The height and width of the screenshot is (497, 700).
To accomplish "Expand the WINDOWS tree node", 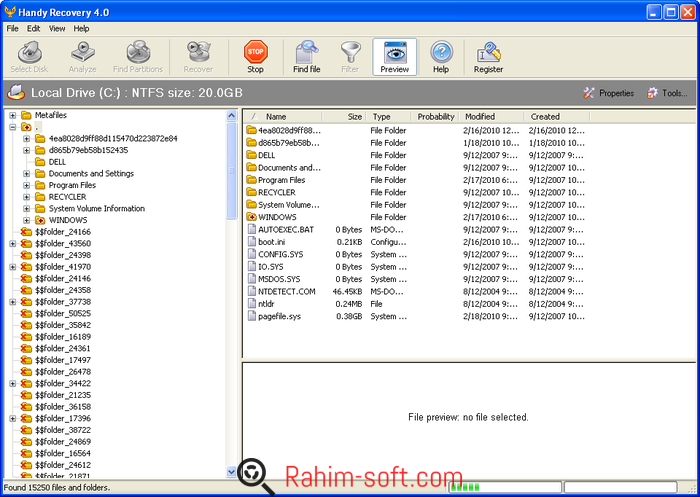I will pyautogui.click(x=26, y=220).
